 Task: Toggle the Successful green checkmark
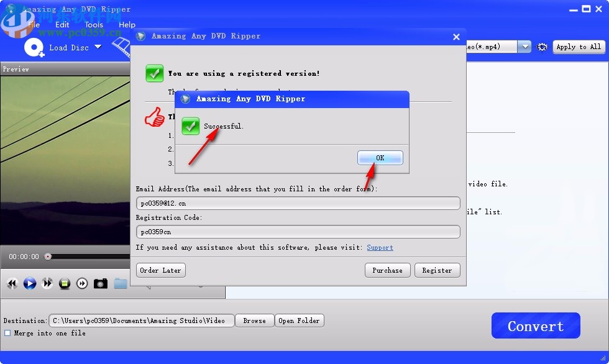(191, 126)
